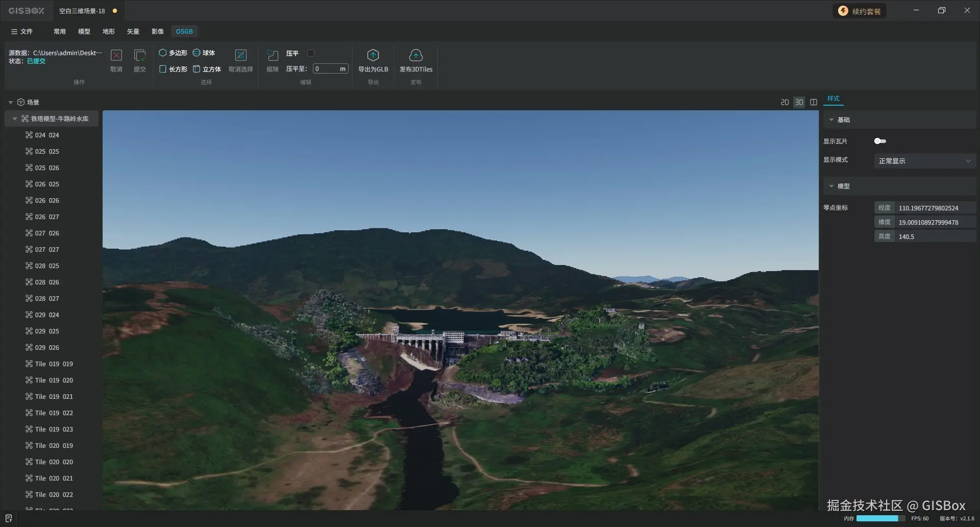This screenshot has height=527, width=980.
Task: Select tree row 028 026
Action: [x=52, y=282]
